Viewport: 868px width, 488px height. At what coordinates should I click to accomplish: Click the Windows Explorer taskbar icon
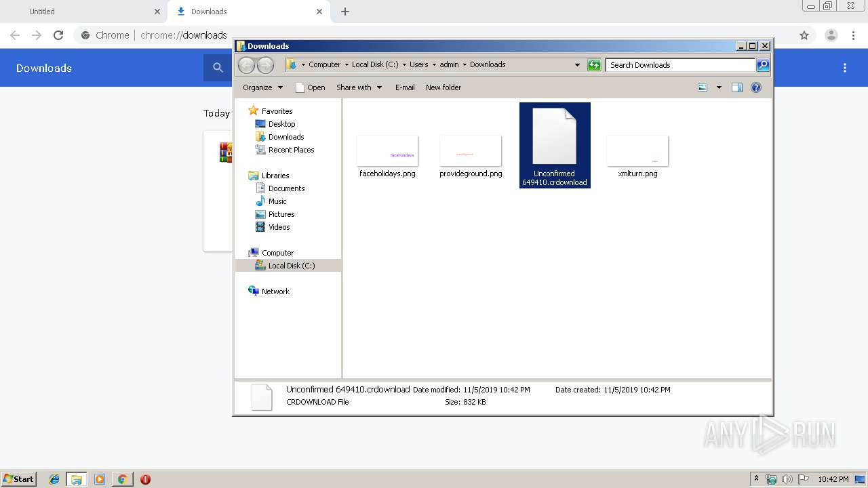point(77,479)
